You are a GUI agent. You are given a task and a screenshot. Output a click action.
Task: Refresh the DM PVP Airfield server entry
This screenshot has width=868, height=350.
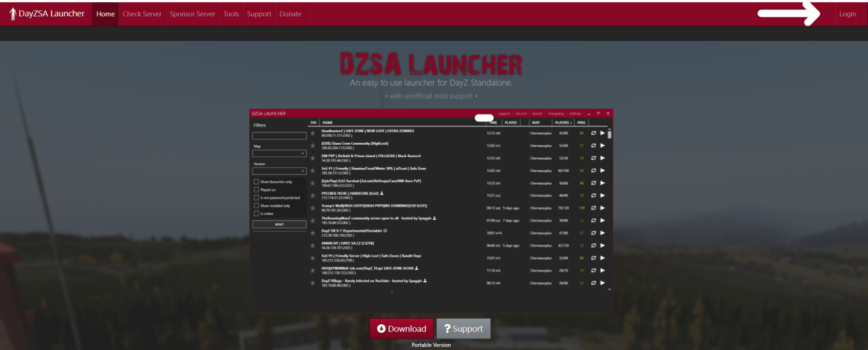[594, 158]
